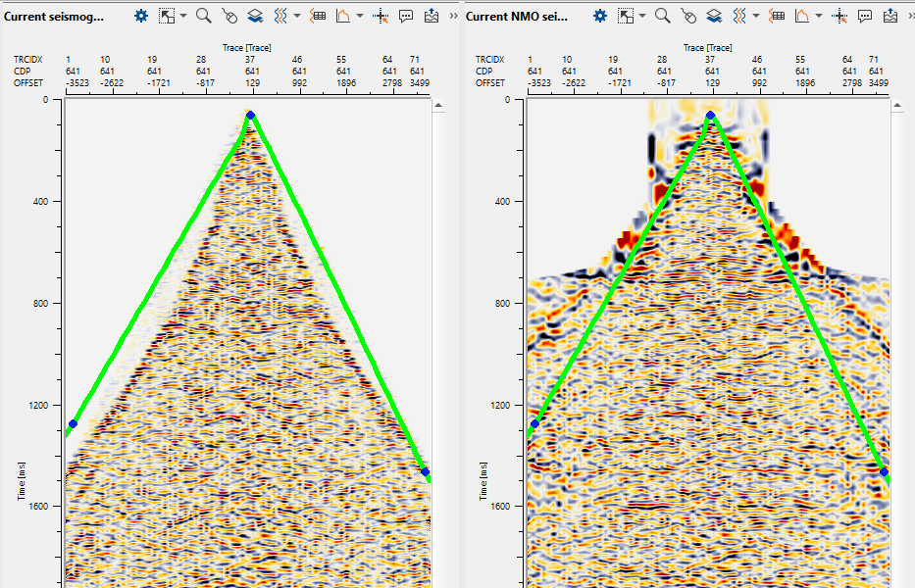Click scroll-up arrow of Current seismogram panel scrollbar

[x=438, y=106]
